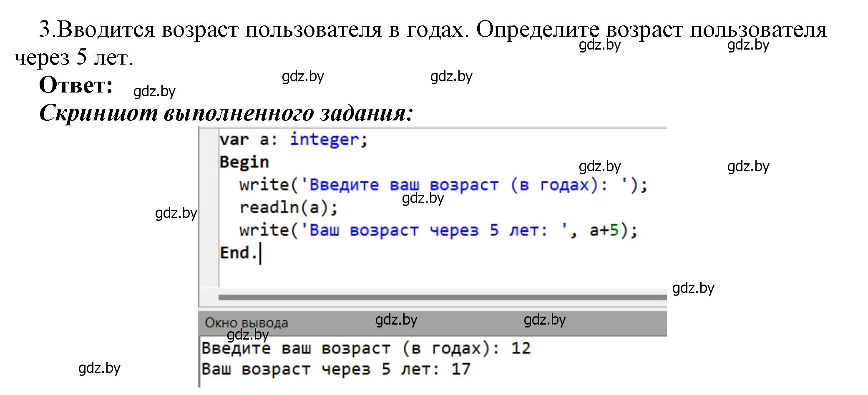Click the 'Begin' keyword in the editor
868x395 pixels.
(x=244, y=162)
